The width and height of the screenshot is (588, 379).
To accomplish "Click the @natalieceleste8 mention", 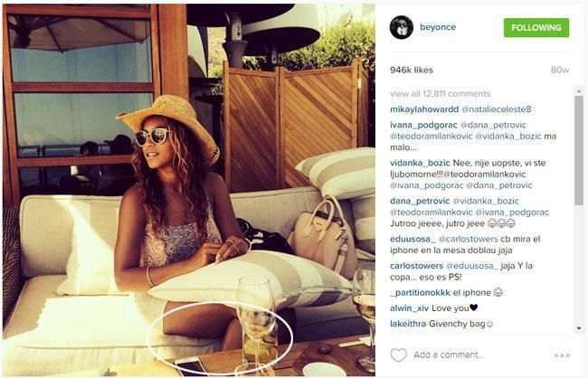I will point(497,109).
